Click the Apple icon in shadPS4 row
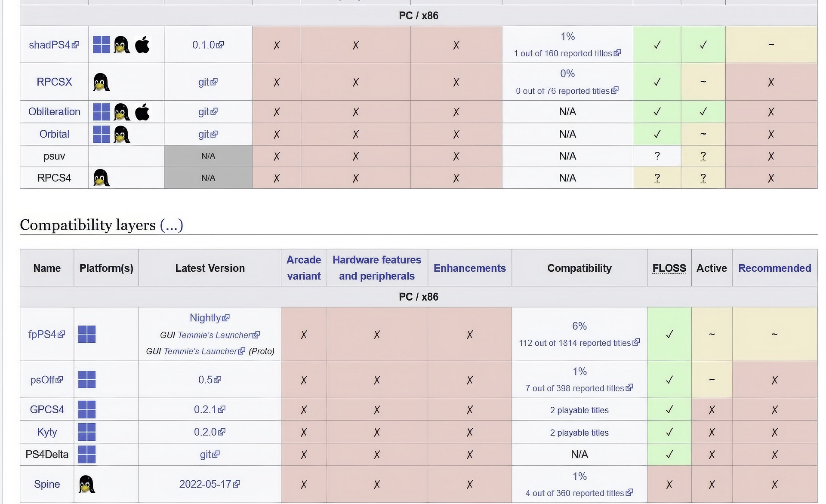The width and height of the screenshot is (826, 504). point(142,45)
